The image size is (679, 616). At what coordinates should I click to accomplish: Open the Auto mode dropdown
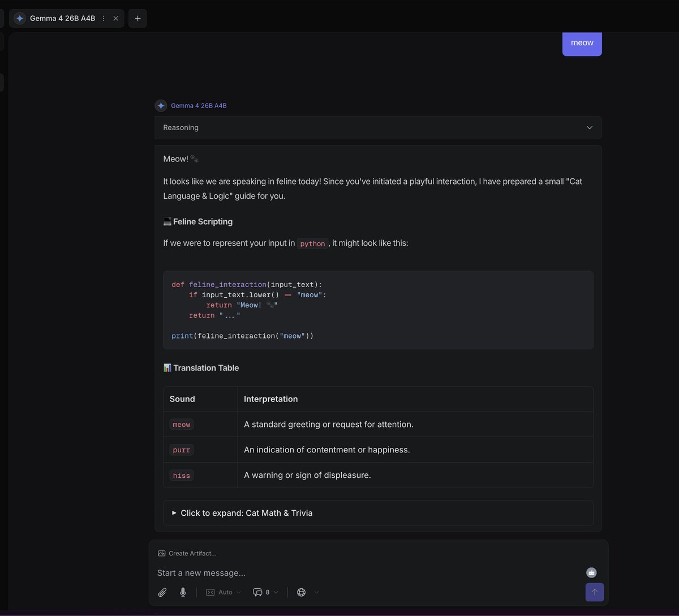tap(224, 592)
